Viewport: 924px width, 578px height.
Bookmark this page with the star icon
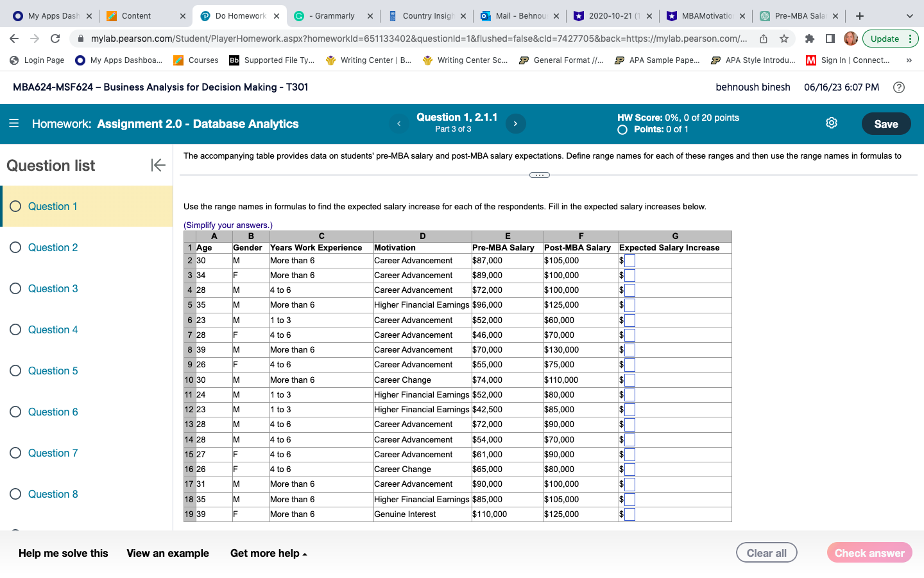tap(783, 39)
